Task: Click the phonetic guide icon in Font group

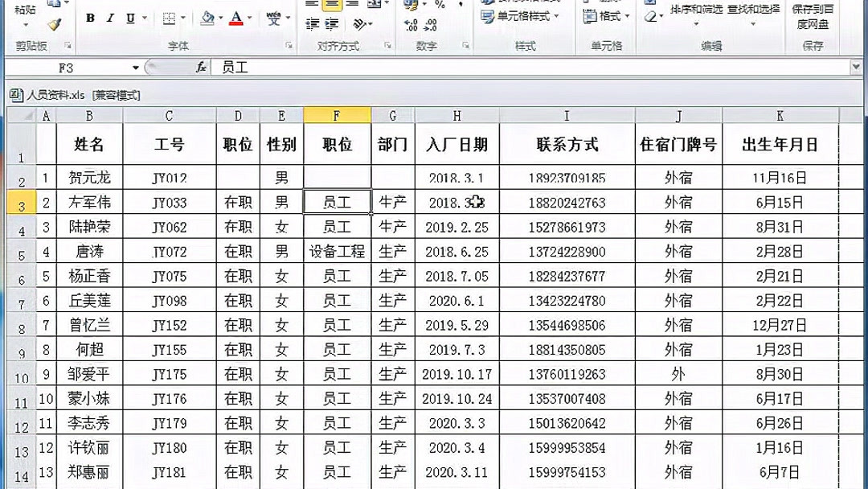Action: pos(276,18)
